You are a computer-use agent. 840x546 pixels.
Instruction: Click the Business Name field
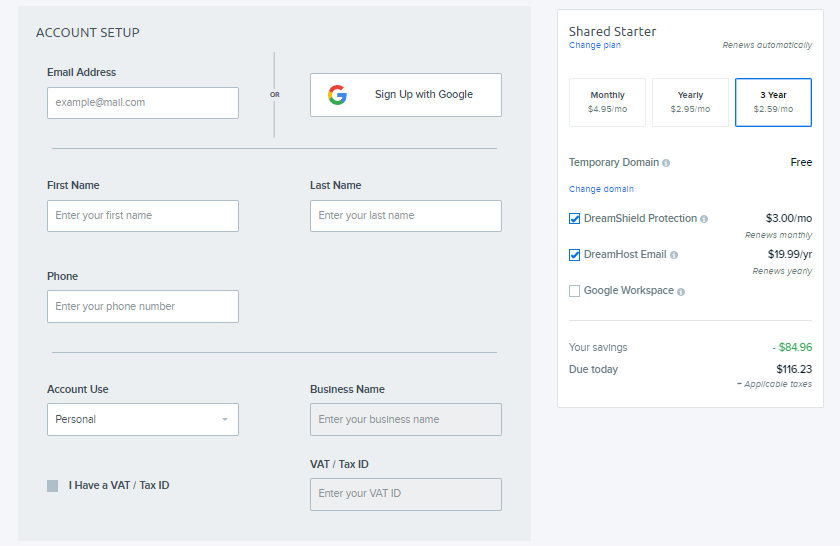[x=406, y=420]
